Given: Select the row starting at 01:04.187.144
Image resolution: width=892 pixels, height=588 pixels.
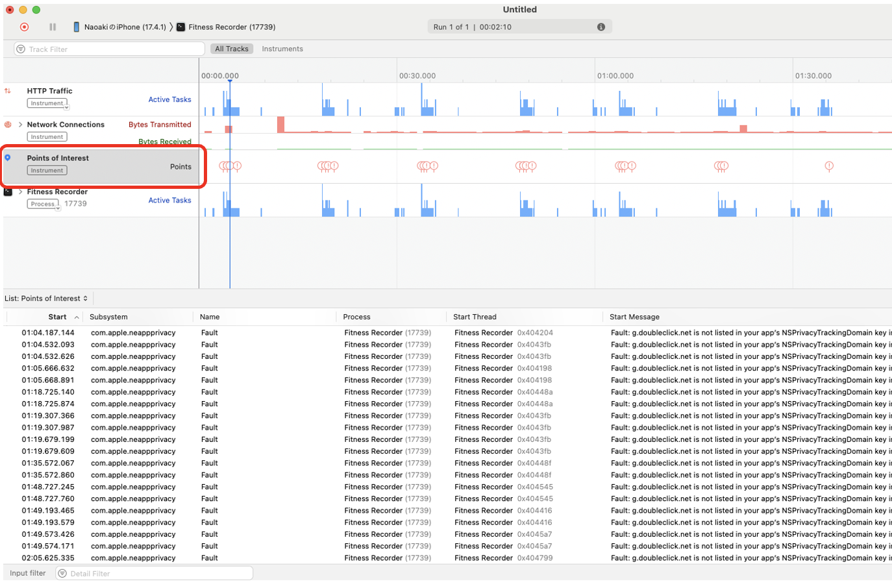Looking at the screenshot, I should [447, 333].
